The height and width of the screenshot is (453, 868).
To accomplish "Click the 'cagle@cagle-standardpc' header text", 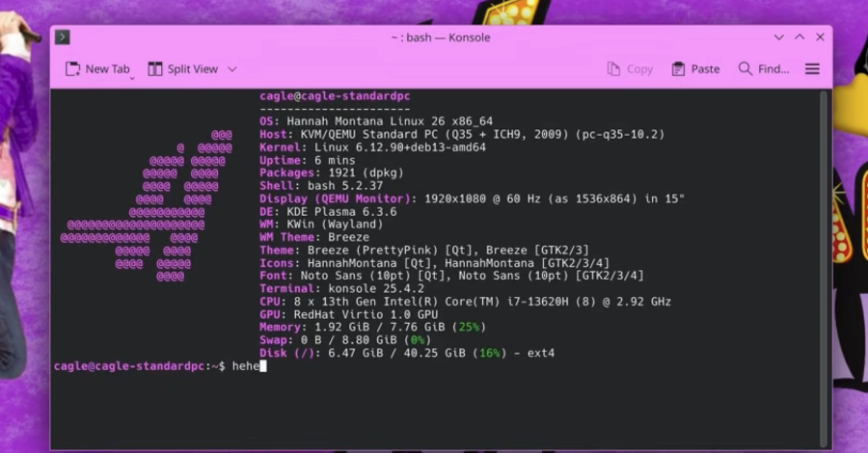I will 335,95.
